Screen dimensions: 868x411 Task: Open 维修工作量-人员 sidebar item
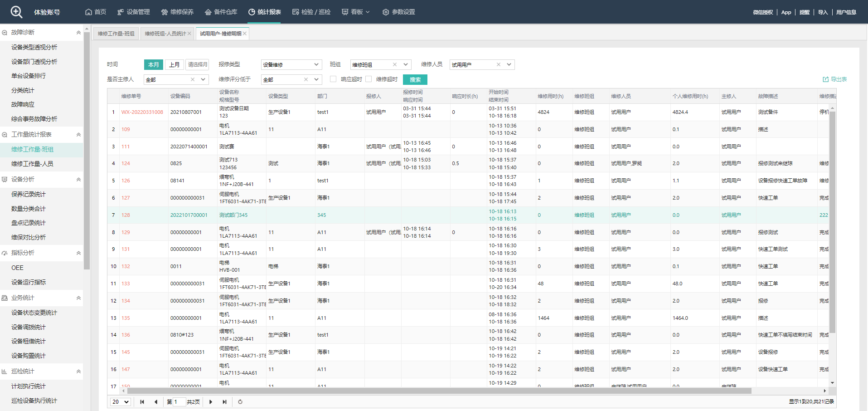click(x=32, y=164)
